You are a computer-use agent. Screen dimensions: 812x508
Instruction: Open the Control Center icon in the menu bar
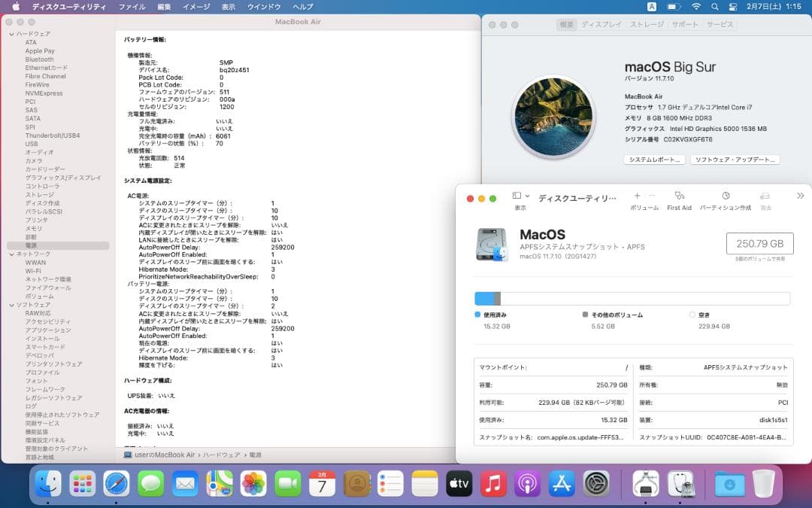(x=733, y=7)
